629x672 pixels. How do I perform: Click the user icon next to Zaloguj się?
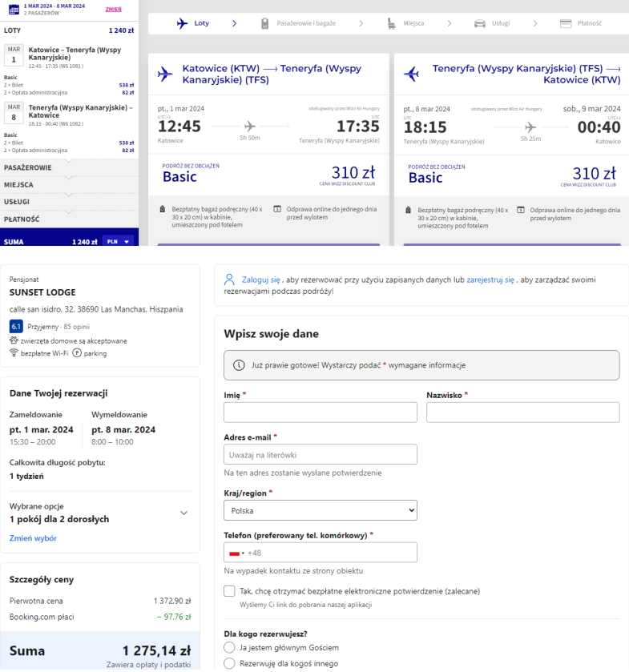click(x=230, y=280)
